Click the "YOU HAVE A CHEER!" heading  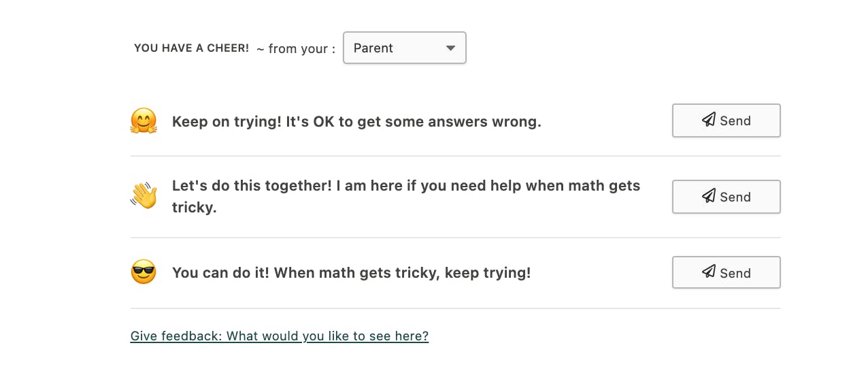coord(191,48)
